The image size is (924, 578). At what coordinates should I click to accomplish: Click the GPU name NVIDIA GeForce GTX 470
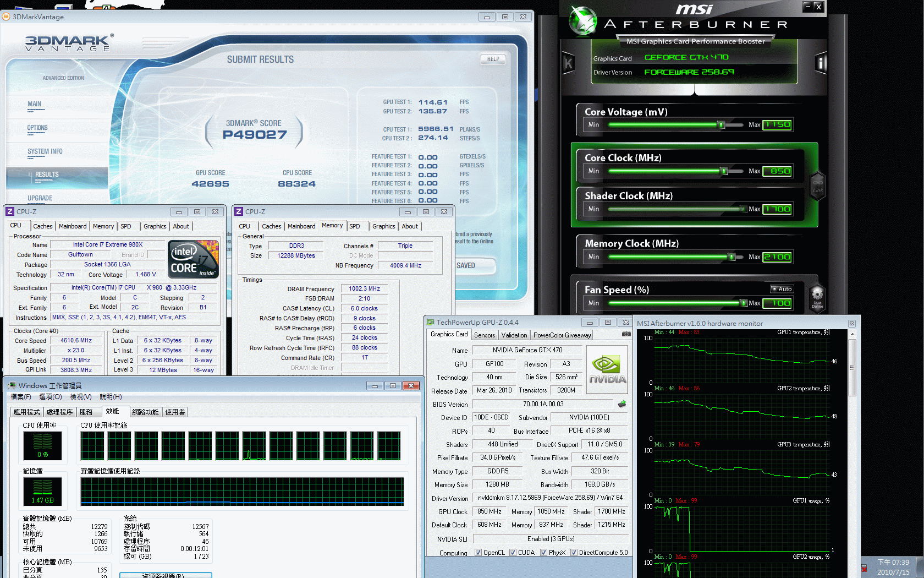(x=527, y=350)
